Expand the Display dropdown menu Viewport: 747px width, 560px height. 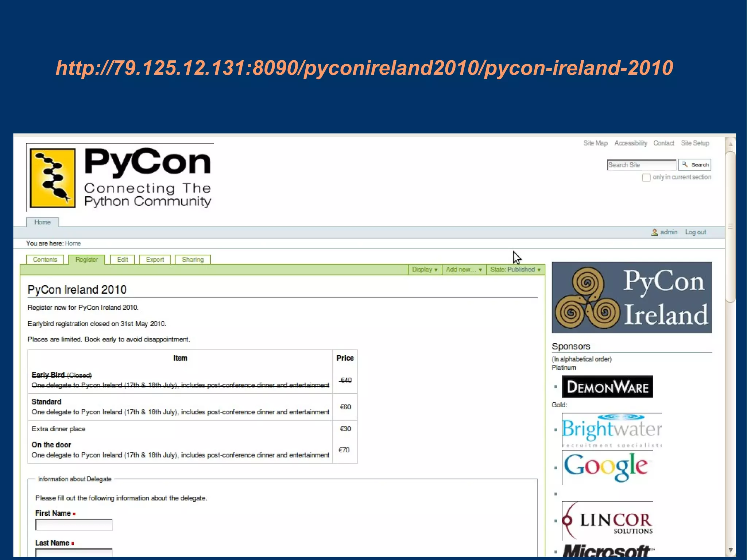(425, 270)
